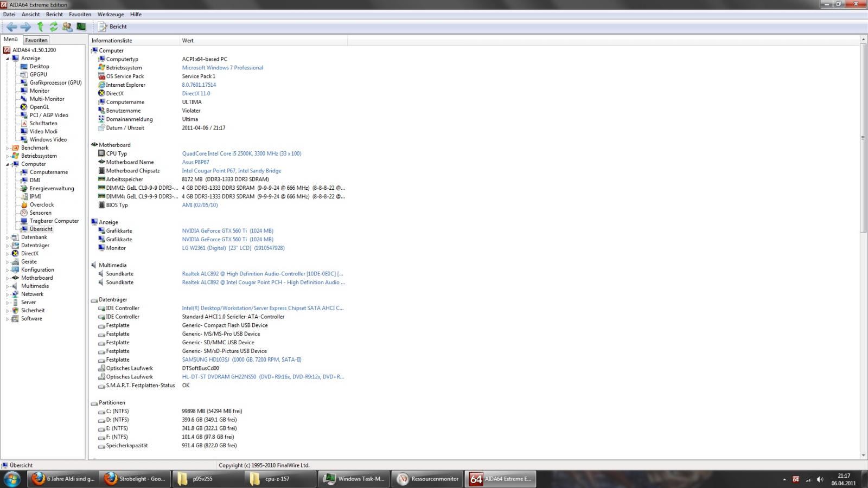Select the Multi-Monitor icon in the tree
This screenshot has height=488, width=868.
pos(24,99)
